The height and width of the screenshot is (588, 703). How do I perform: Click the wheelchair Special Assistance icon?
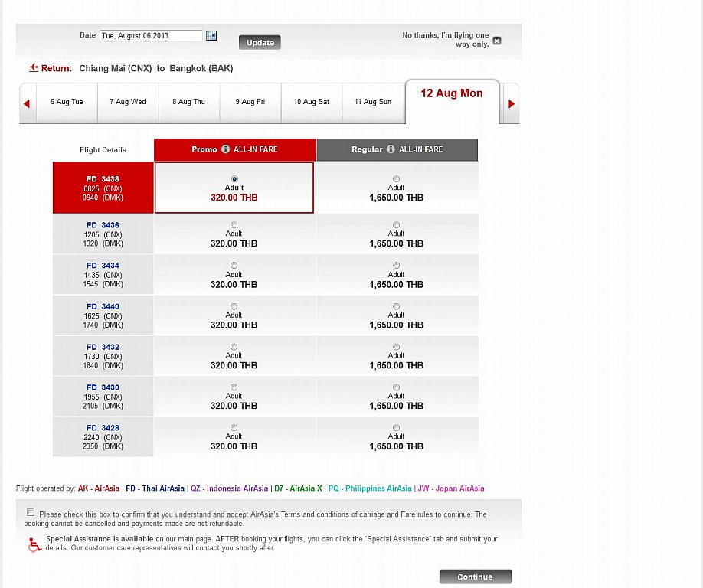[x=34, y=544]
